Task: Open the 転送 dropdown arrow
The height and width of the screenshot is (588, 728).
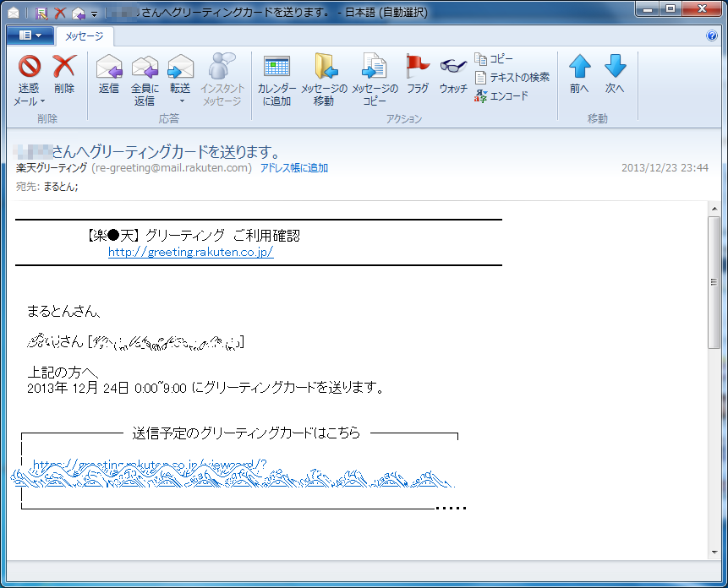Action: [182, 101]
